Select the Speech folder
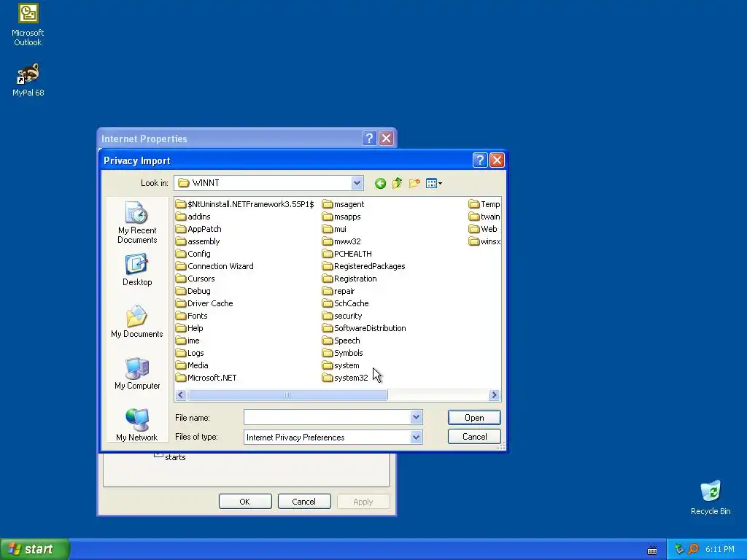 click(341, 341)
